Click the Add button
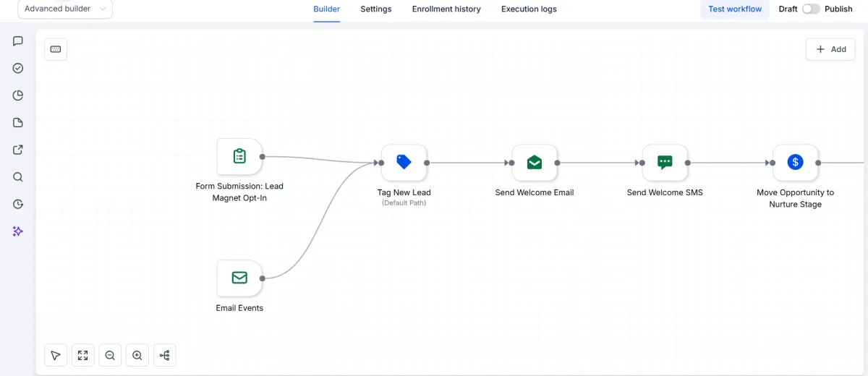This screenshot has width=868, height=376. pos(830,49)
